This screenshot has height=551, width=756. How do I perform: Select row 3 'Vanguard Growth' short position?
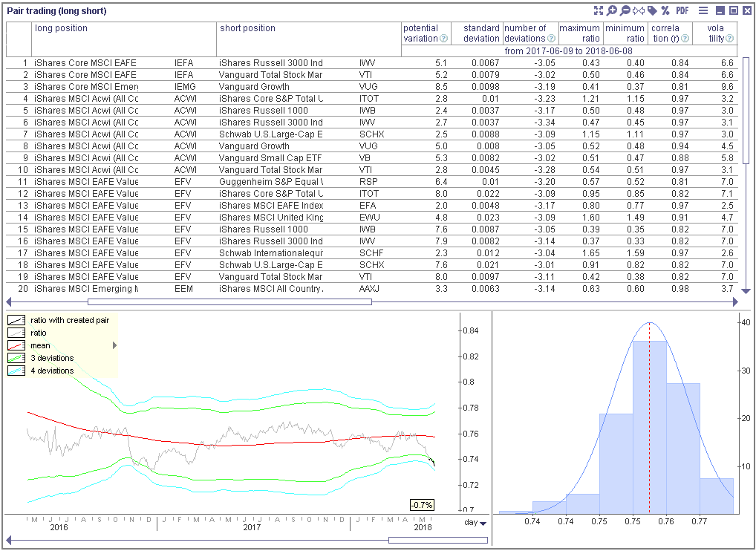click(x=254, y=87)
